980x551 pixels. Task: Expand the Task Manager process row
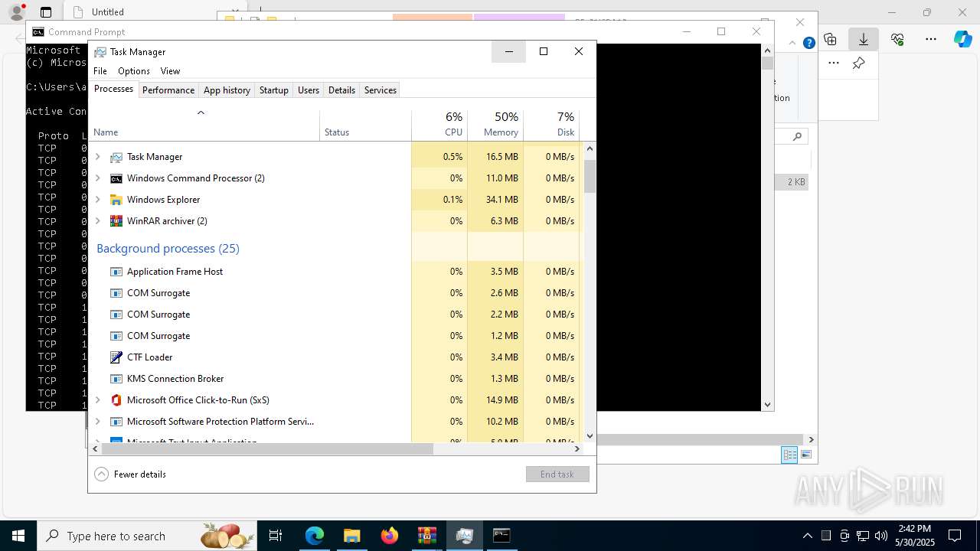click(97, 157)
